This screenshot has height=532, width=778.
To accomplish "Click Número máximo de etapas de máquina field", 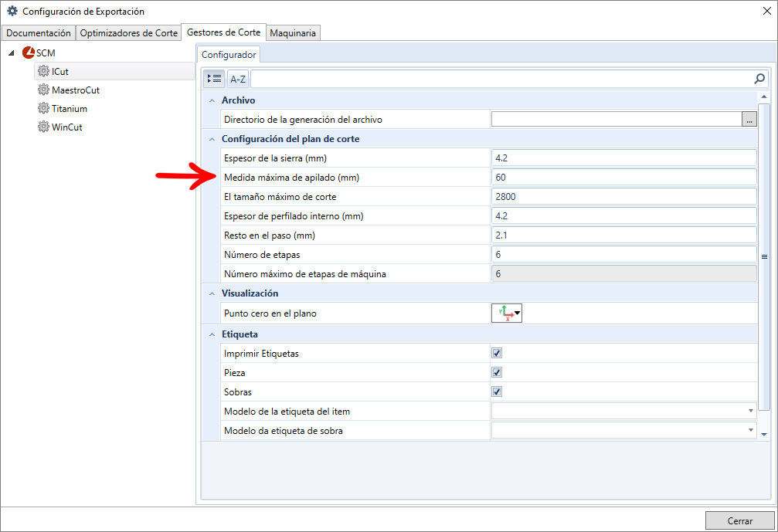I will [x=623, y=273].
